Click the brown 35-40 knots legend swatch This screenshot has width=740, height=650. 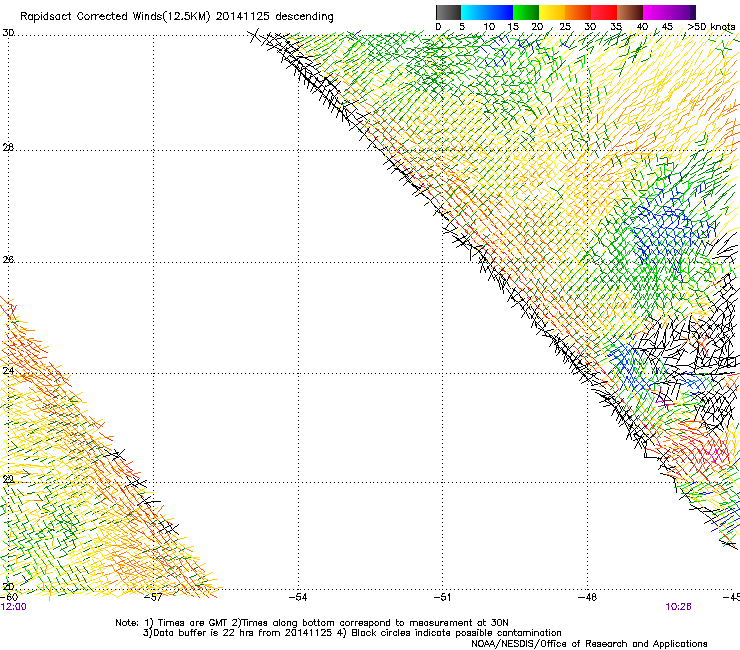[630, 12]
